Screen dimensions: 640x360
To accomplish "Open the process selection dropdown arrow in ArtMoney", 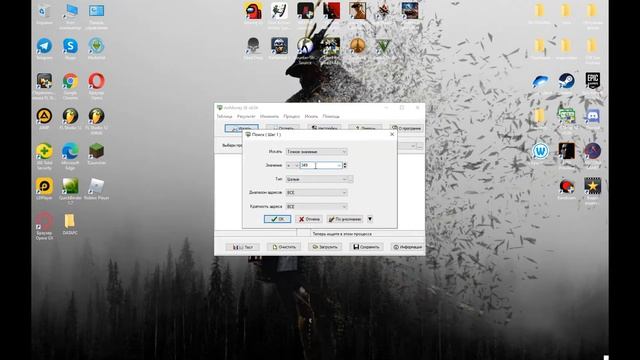I will point(413,146).
